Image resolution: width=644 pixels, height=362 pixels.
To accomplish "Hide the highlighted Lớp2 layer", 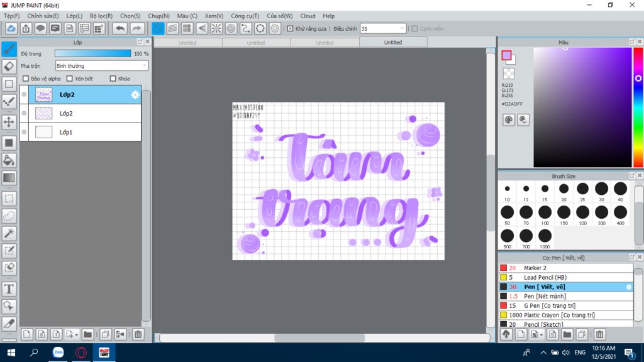I will [25, 94].
